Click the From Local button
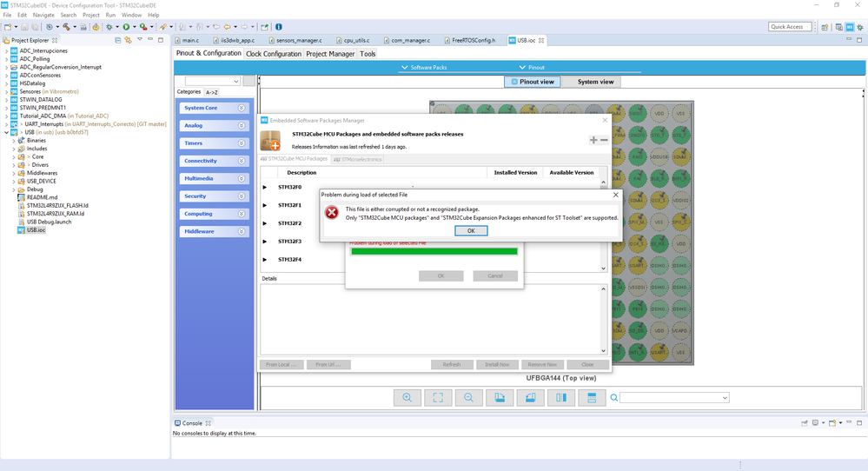 pyautogui.click(x=281, y=365)
